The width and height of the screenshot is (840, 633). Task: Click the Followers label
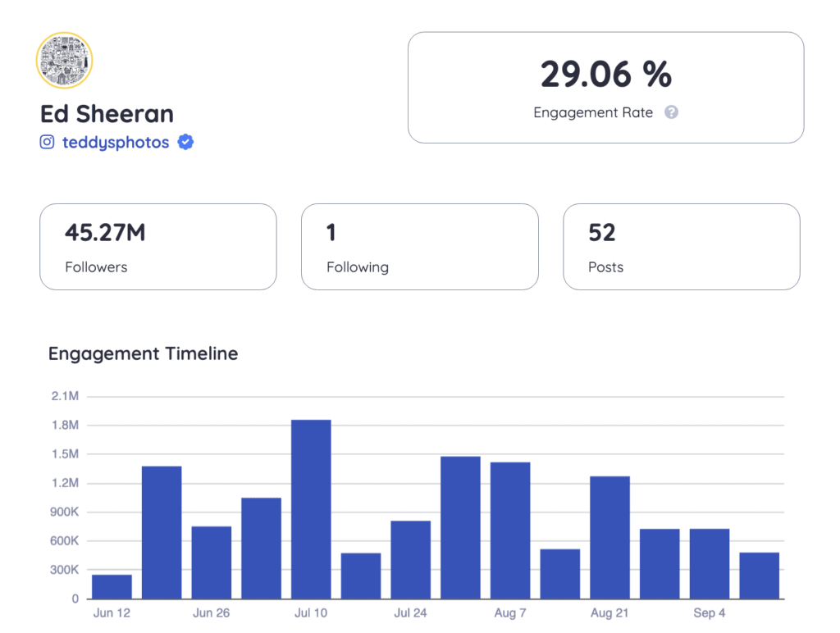[97, 267]
